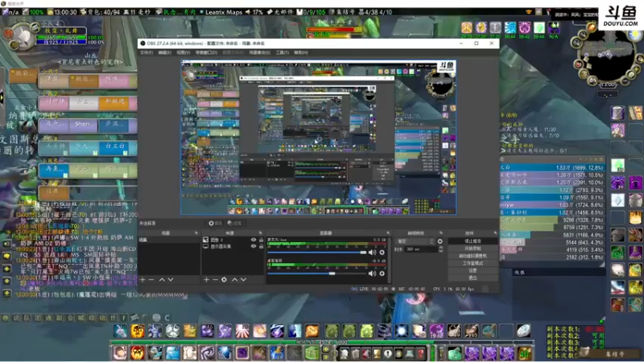Remove selected source with minus icon
This screenshot has height=362, width=644.
pyautogui.click(x=215, y=279)
